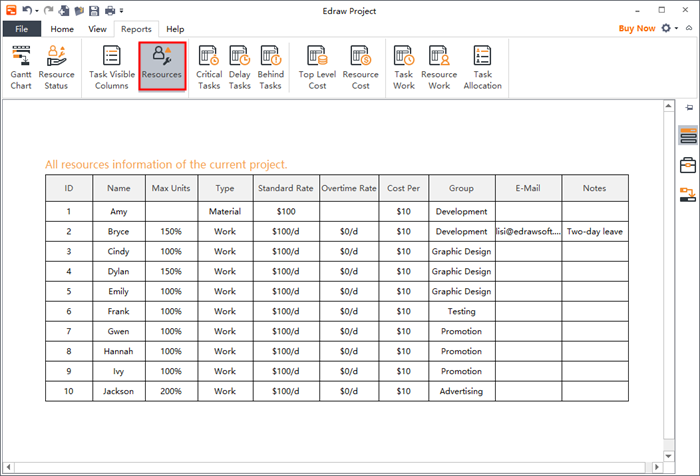Select the Resources report button
Image resolution: width=700 pixels, height=476 pixels.
pos(162,67)
